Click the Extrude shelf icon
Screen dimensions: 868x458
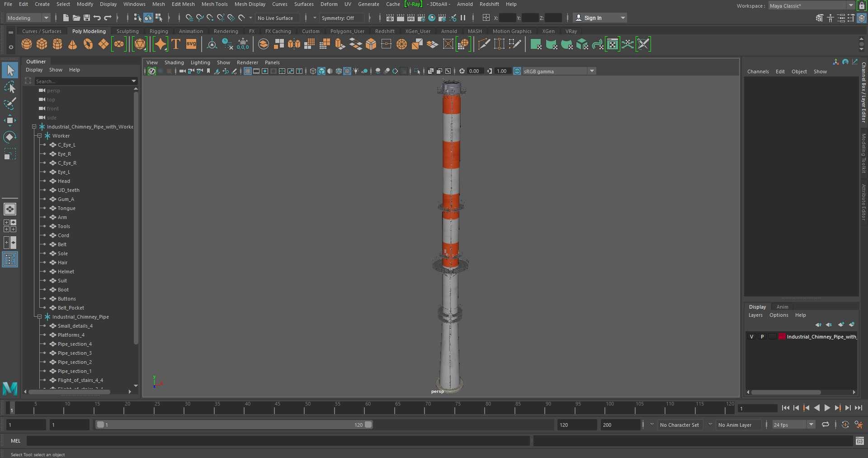(x=340, y=44)
